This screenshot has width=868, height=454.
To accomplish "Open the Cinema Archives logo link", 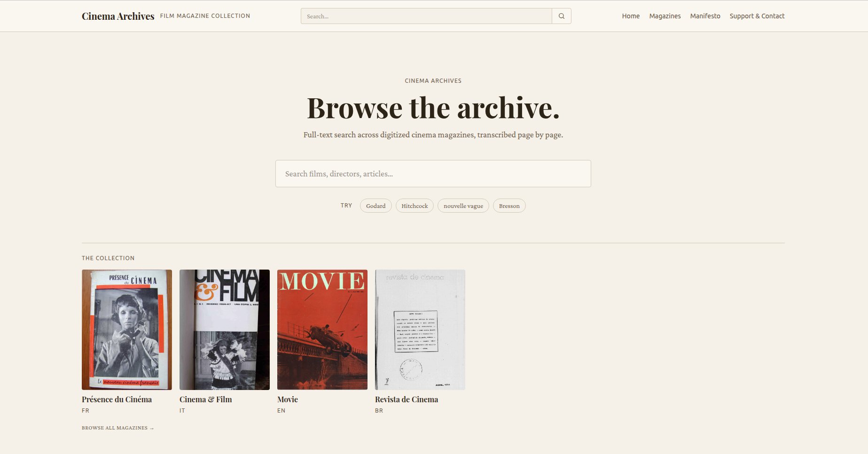I will (118, 16).
